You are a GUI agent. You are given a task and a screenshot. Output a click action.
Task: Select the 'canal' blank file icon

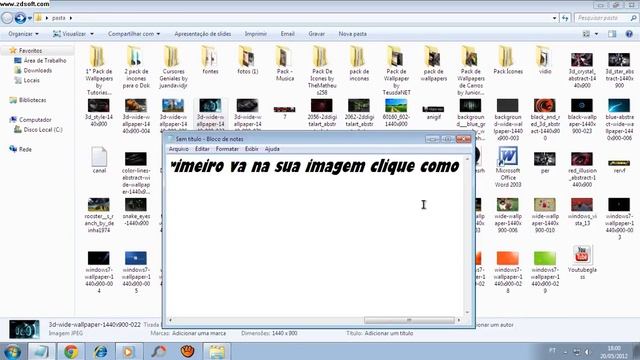99,157
